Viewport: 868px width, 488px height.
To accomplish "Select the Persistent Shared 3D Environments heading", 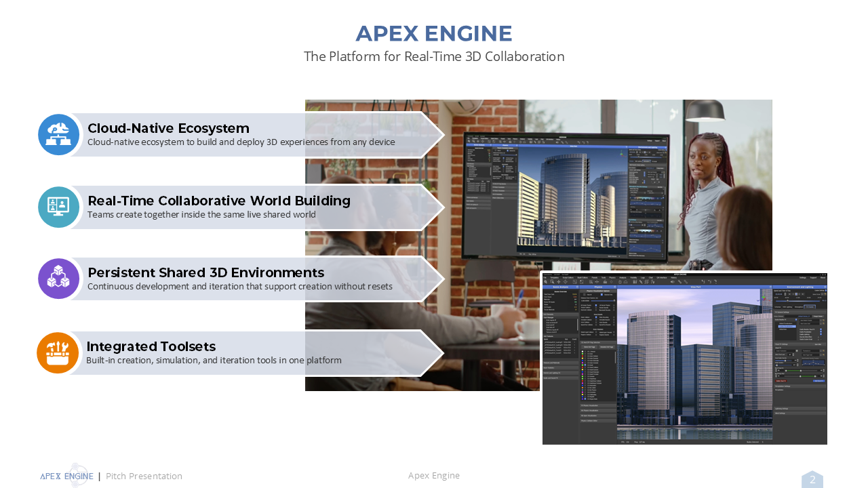I will [205, 272].
